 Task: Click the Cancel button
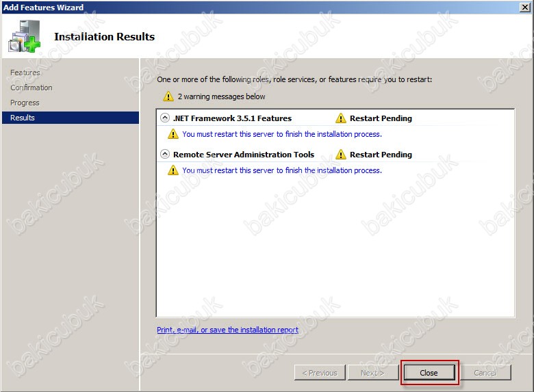(485, 373)
